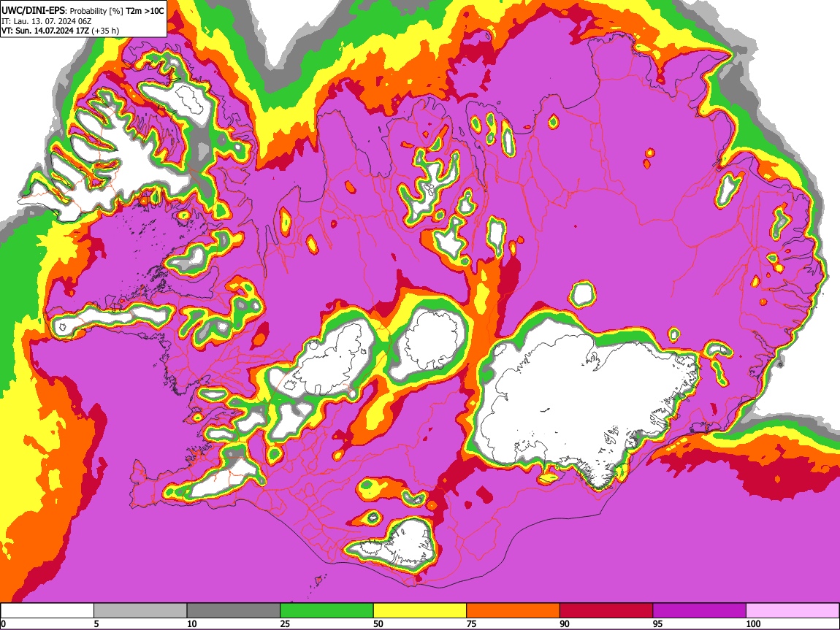
Task: Click the legend value '10'
Action: point(192,623)
